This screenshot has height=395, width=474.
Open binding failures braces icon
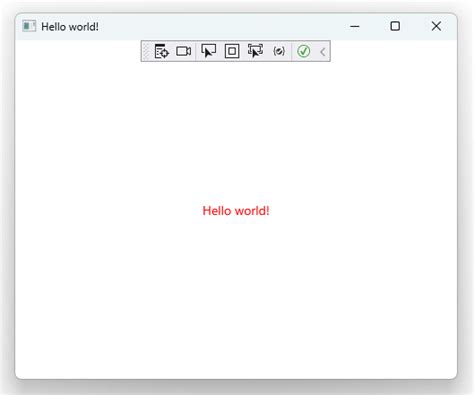pos(279,51)
